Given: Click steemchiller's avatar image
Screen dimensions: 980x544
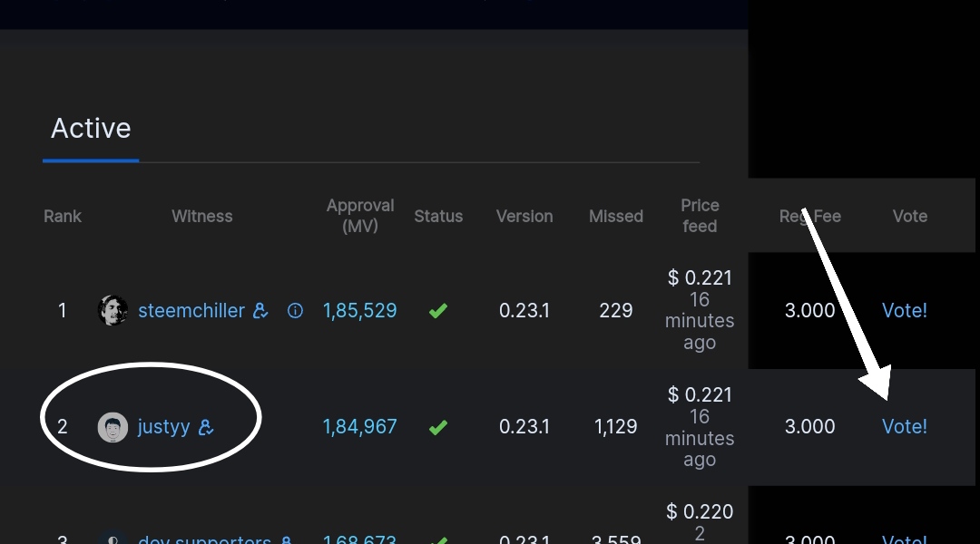Looking at the screenshot, I should [113, 310].
